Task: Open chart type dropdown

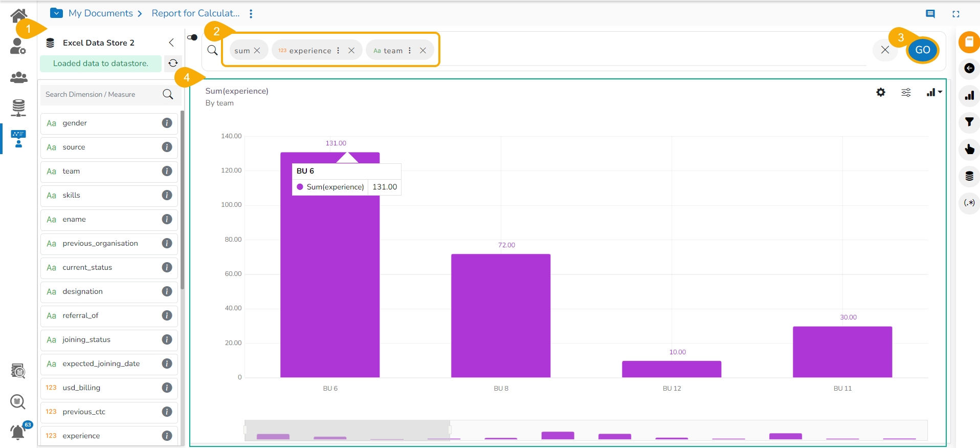Action: point(934,92)
